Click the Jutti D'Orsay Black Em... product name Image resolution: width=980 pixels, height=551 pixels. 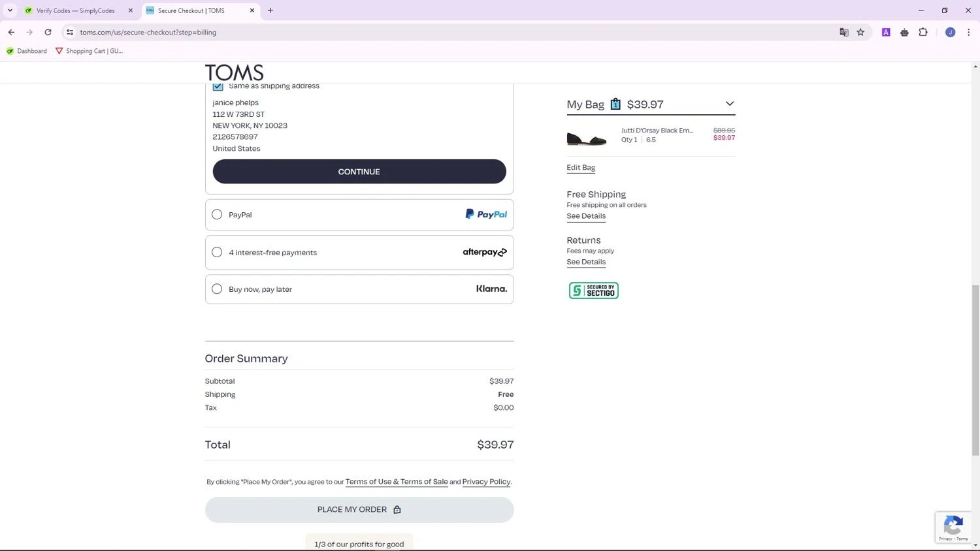pos(657,131)
